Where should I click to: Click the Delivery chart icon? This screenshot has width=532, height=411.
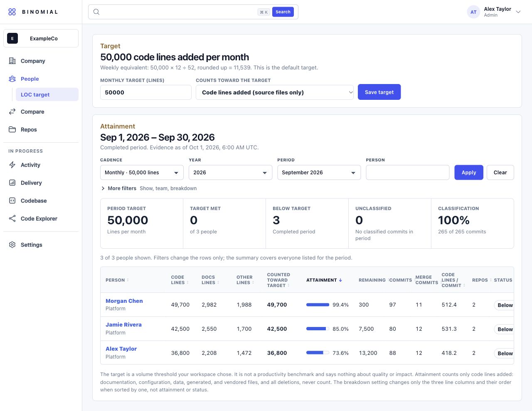click(x=12, y=183)
